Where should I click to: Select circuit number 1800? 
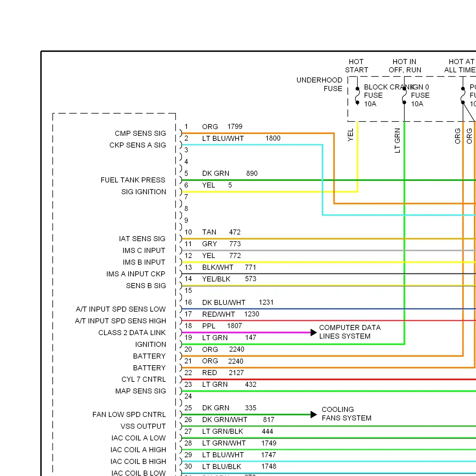(273, 138)
